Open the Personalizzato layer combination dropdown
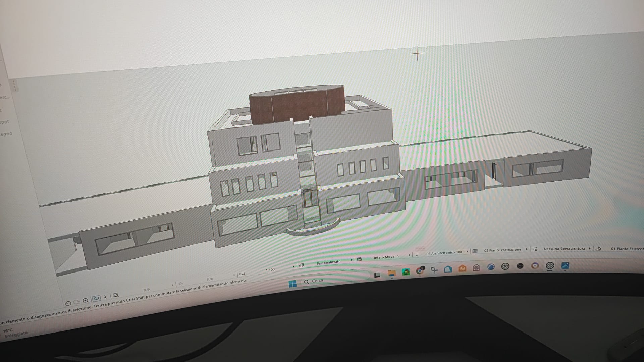 click(328, 262)
